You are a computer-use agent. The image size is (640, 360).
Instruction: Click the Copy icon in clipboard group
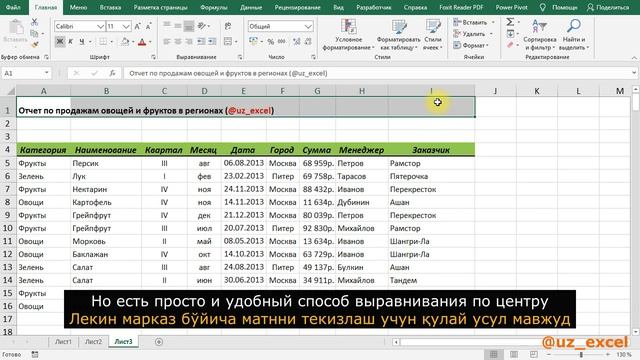tap(34, 33)
